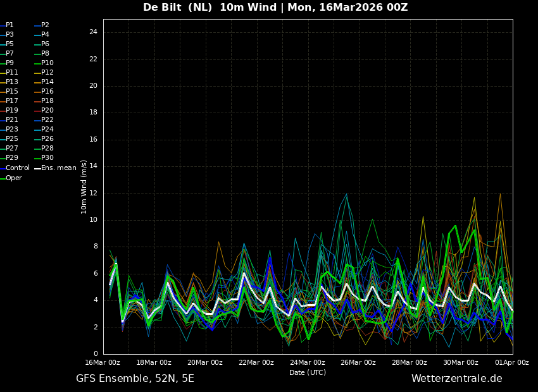Click the 10m Wind (m/s) axis label
The height and width of the screenshot is (392, 538).
(84, 187)
